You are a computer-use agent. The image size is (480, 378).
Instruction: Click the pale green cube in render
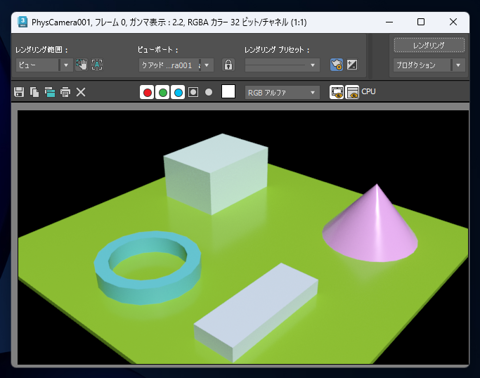[216, 174]
